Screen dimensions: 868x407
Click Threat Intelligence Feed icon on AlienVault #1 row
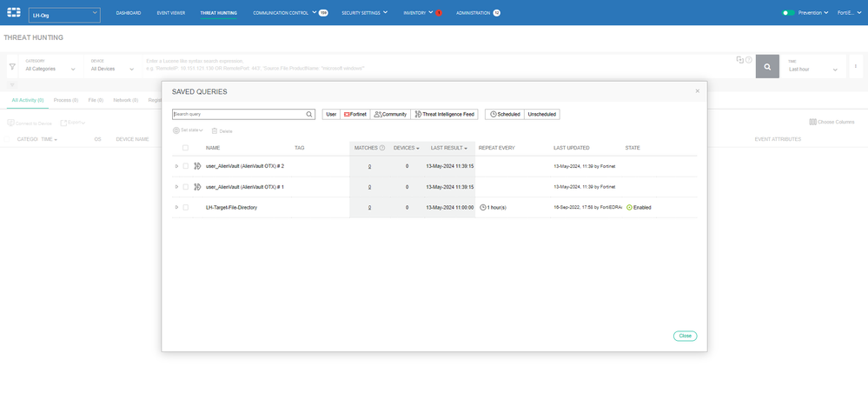pyautogui.click(x=197, y=187)
